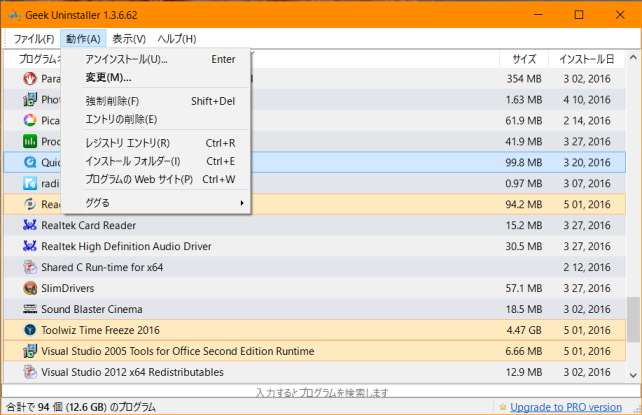Image resolution: width=642 pixels, height=415 pixels.
Task: Click the 354 MB size cell
Action: (x=524, y=79)
